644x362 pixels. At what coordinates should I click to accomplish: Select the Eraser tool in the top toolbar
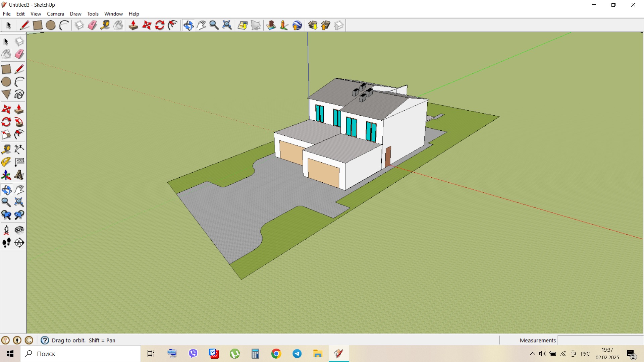pyautogui.click(x=92, y=25)
